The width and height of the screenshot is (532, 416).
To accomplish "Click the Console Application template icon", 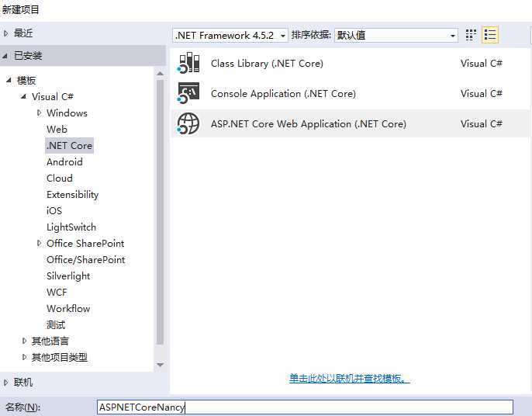I will (x=188, y=92).
